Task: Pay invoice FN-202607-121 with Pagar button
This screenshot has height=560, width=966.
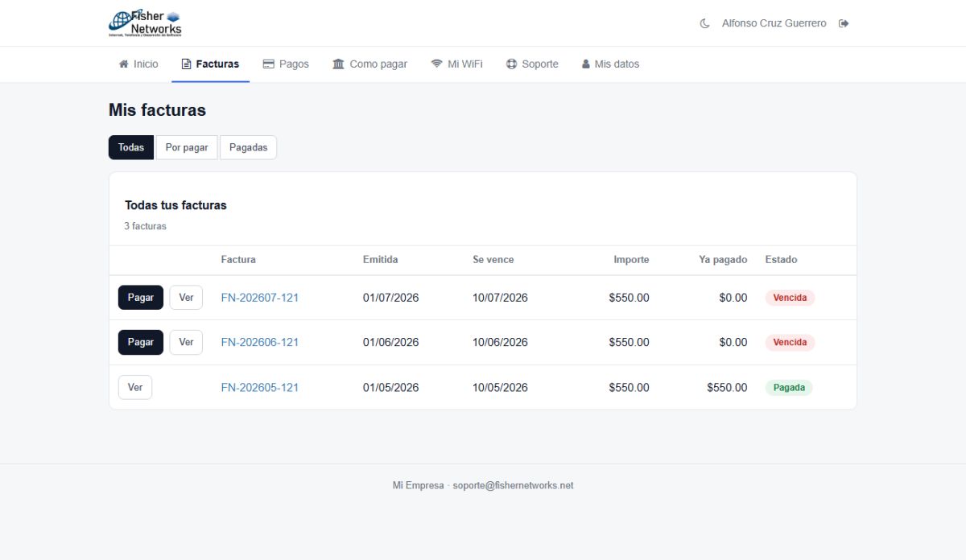Action: [141, 298]
